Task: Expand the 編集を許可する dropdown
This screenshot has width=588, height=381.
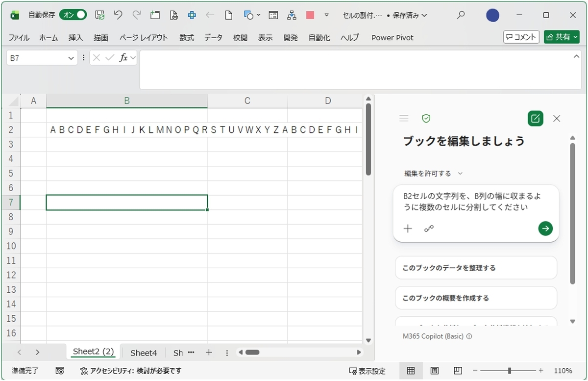Action: pyautogui.click(x=434, y=173)
